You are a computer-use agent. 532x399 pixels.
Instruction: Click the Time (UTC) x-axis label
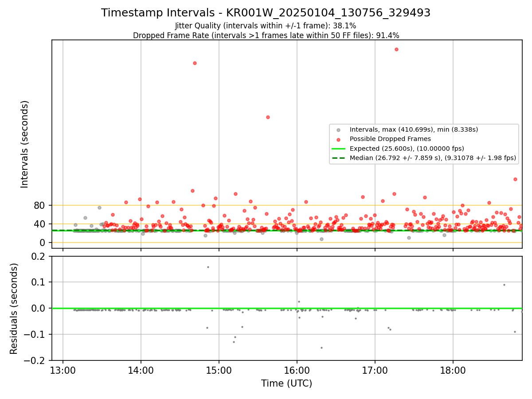pyautogui.click(x=286, y=383)
